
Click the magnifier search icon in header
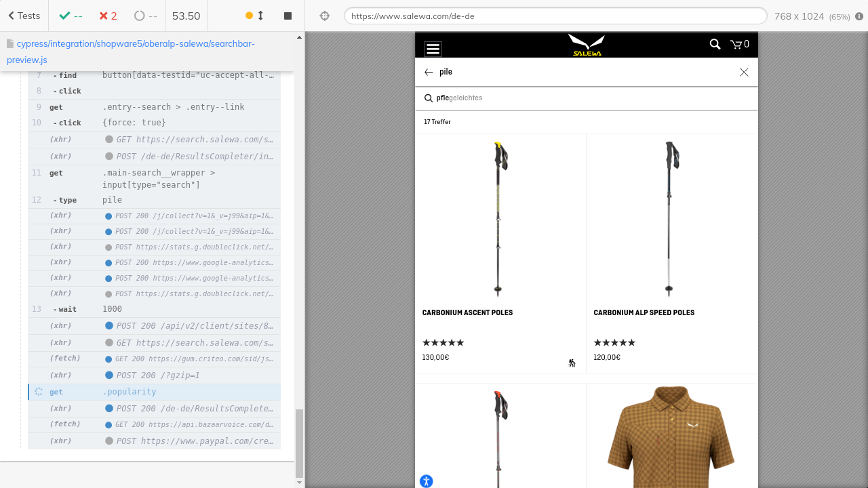click(x=715, y=44)
